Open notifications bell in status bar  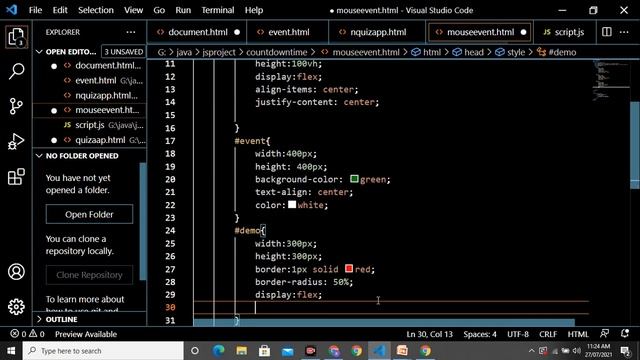click(625, 334)
